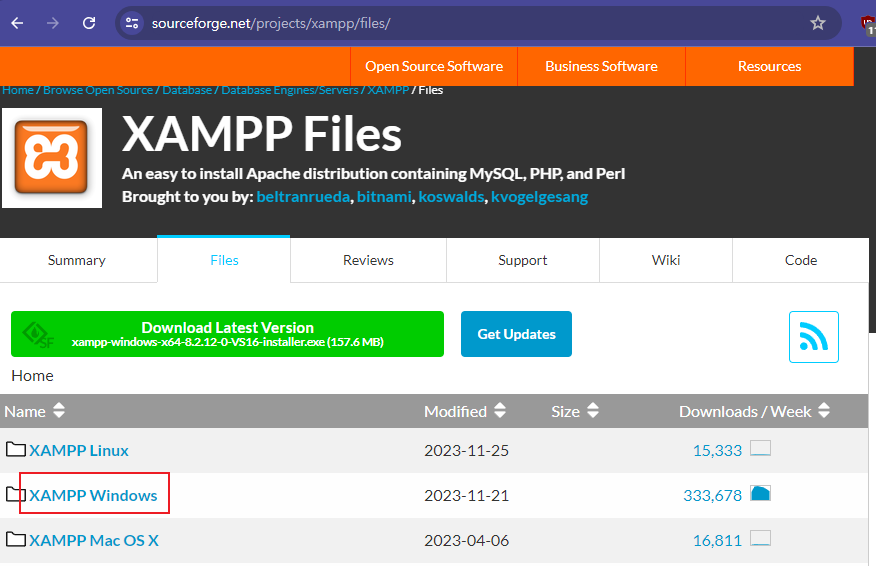Click the 2023-11-25 modified date
Screen dimensions: 876x566
pyautogui.click(x=466, y=450)
